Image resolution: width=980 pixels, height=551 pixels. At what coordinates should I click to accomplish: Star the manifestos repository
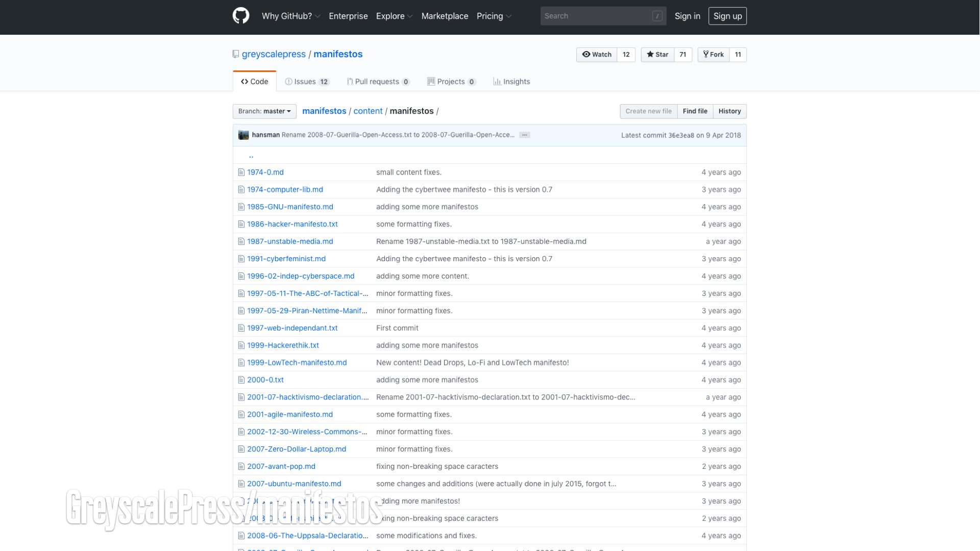point(657,55)
